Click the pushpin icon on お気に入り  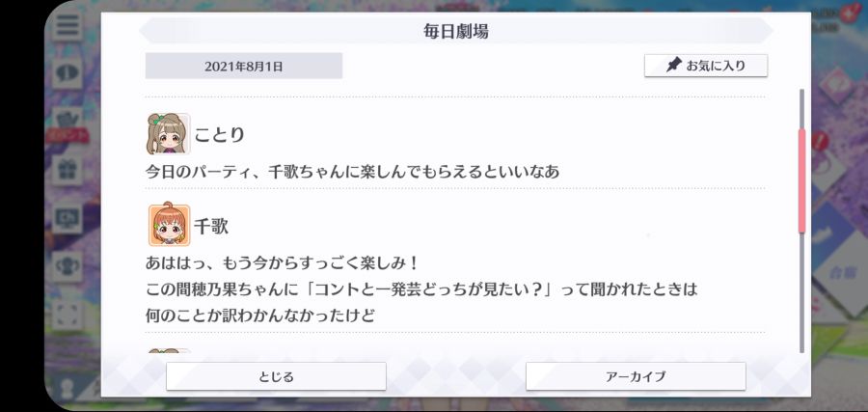[673, 66]
